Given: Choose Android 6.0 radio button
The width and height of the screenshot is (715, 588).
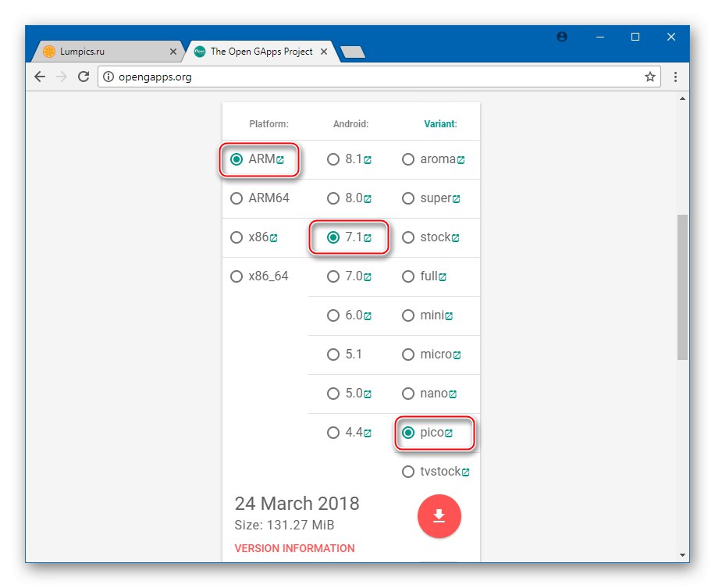Looking at the screenshot, I should click(333, 315).
